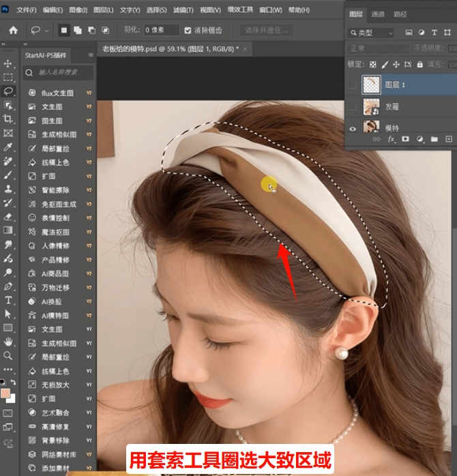457x476 pixels.
Task: Select the Clone Stamp tool
Action: [x=8, y=189]
